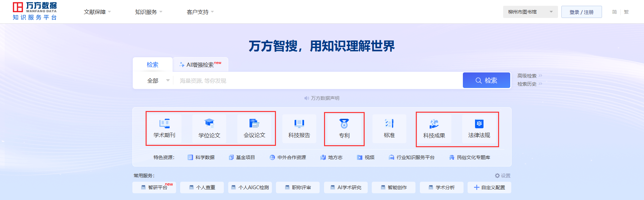Image resolution: width=644 pixels, height=200 pixels.
Task: Open the 科技成果 achievement icon
Action: coord(434,124)
